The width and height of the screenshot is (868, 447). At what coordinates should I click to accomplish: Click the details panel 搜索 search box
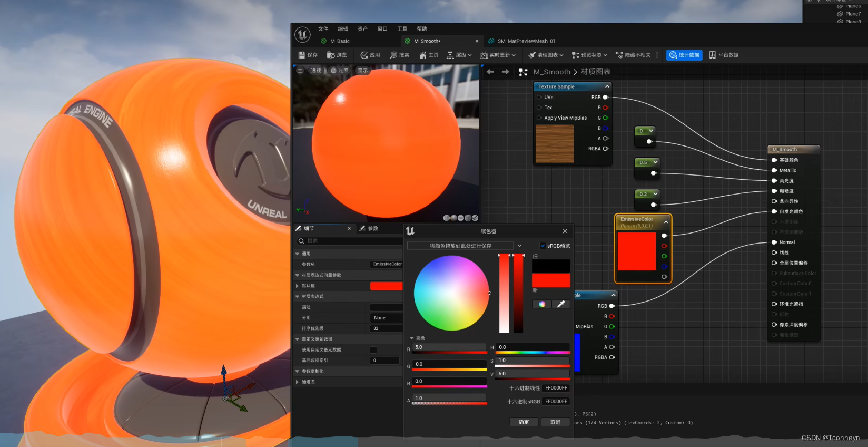pos(349,241)
